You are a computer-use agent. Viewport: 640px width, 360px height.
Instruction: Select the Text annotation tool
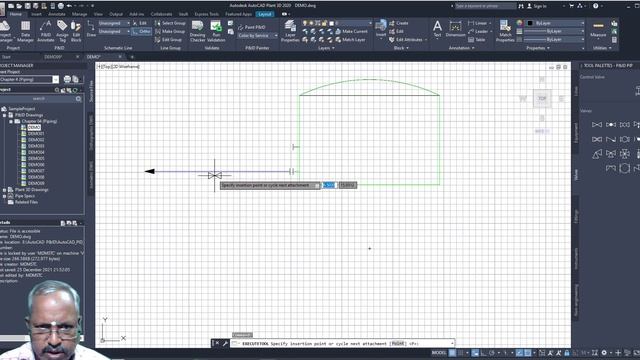point(437,29)
